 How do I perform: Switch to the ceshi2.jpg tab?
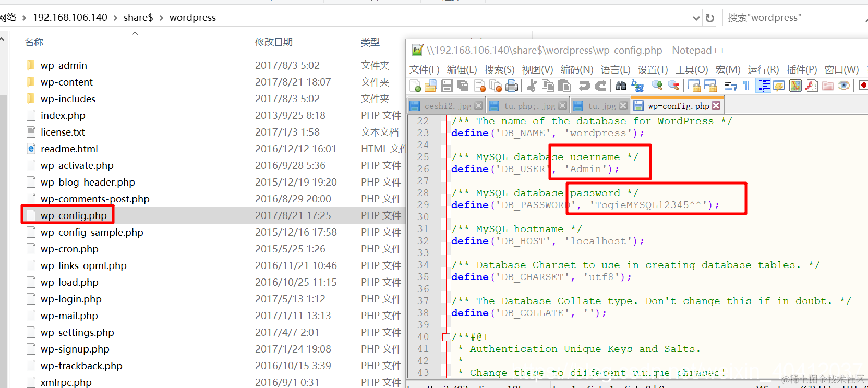(x=448, y=106)
